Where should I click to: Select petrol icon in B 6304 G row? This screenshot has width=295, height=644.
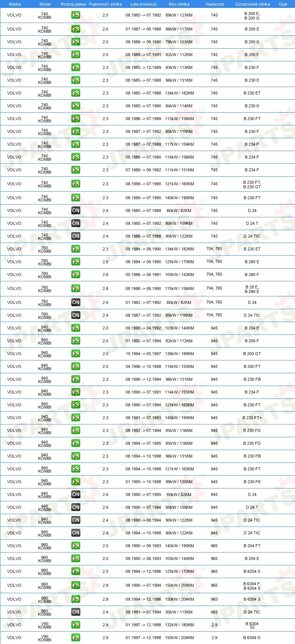point(76,638)
